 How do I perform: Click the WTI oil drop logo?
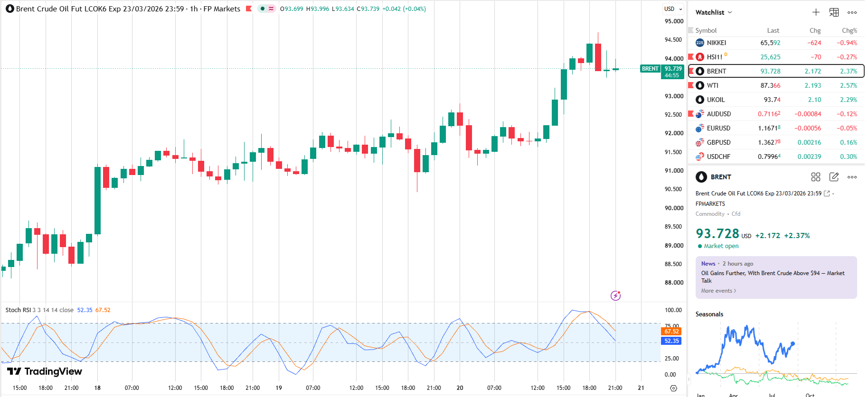pyautogui.click(x=700, y=85)
